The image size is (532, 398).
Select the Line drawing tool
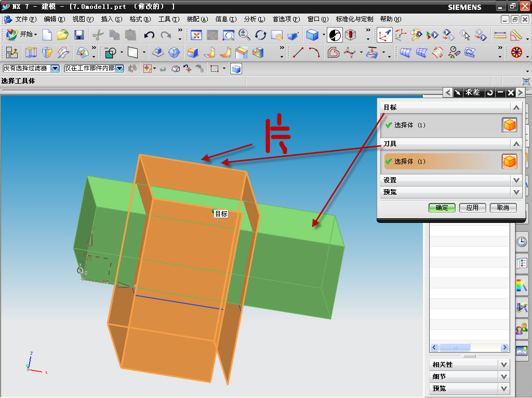[x=298, y=52]
